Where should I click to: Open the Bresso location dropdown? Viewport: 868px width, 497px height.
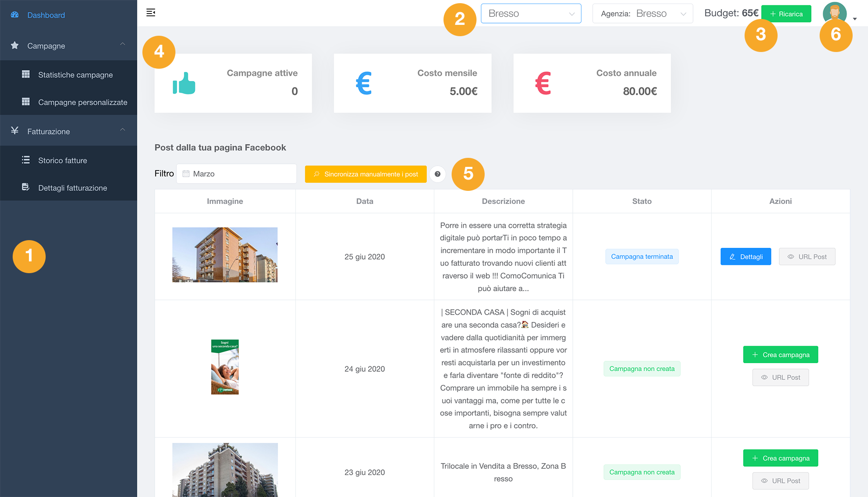531,14
